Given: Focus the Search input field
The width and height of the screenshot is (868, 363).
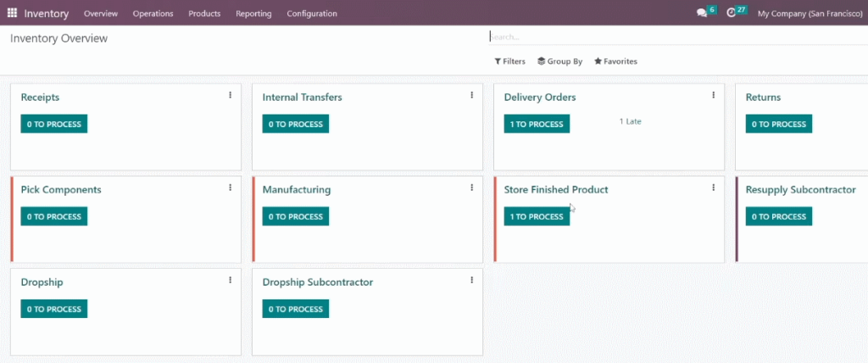Looking at the screenshot, I should click(x=678, y=37).
